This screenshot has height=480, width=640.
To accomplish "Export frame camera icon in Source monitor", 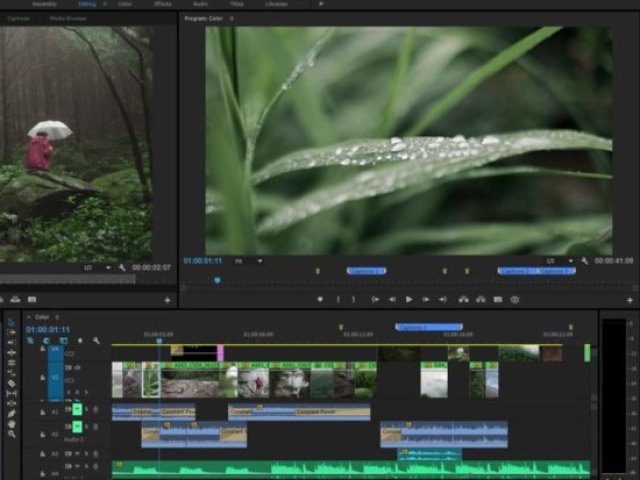I will click(x=32, y=300).
